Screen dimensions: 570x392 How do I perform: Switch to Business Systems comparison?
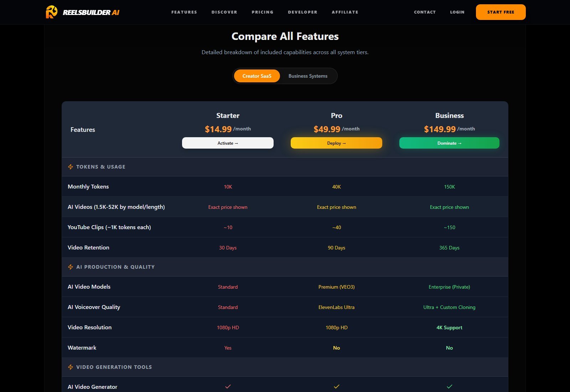[x=308, y=76]
